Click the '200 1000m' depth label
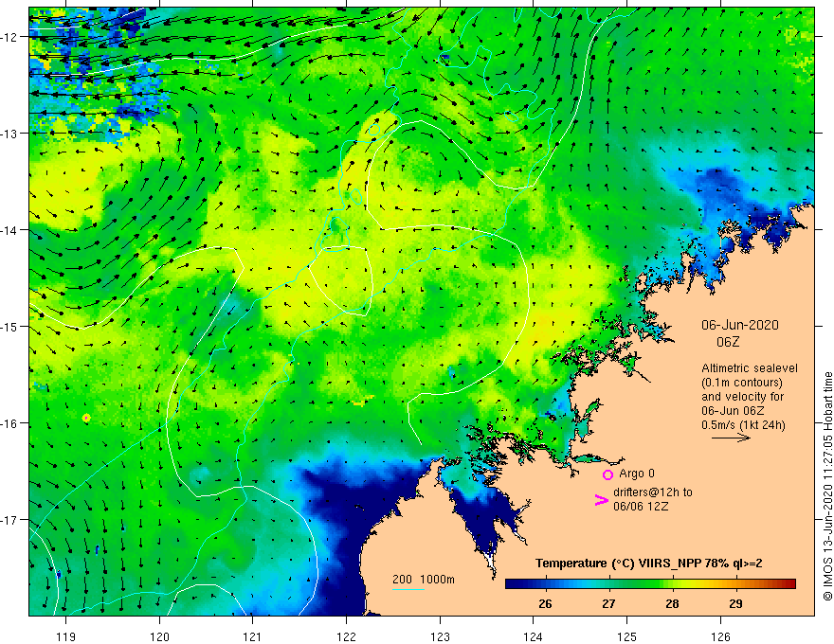This screenshot has height=644, width=834. click(x=424, y=580)
